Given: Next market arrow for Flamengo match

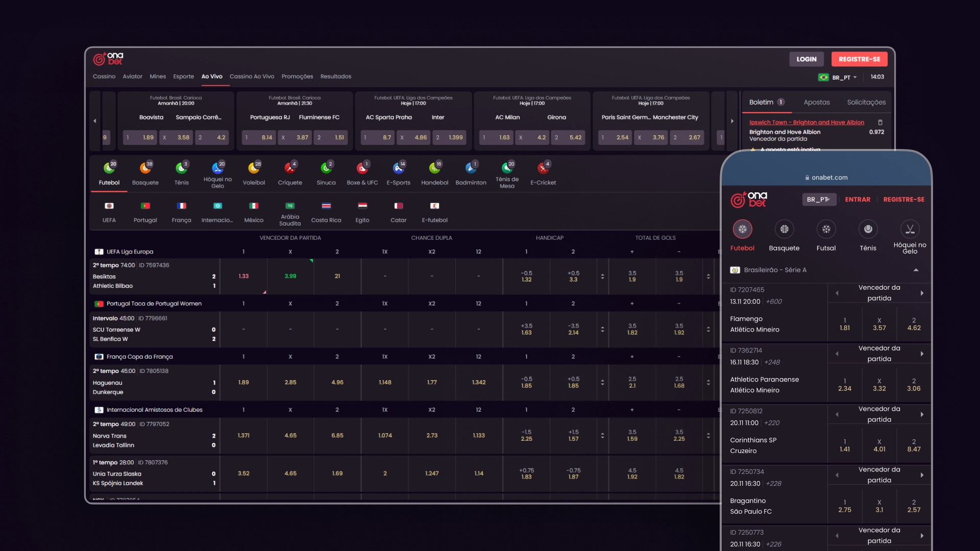Looking at the screenshot, I should tap(922, 293).
